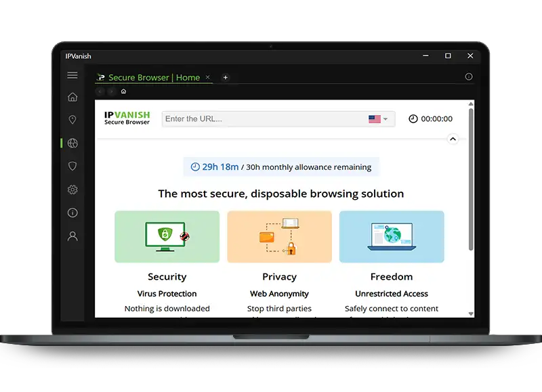The width and height of the screenshot is (542, 392).
Task: Open server Locations from the sidebar
Action: pos(72,120)
